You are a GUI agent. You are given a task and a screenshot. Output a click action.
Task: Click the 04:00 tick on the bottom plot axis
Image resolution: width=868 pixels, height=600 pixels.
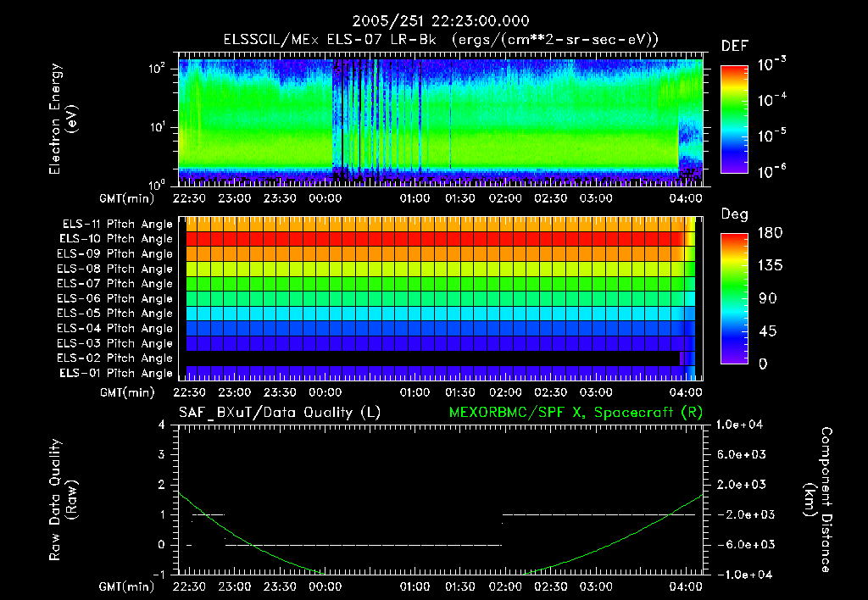point(685,586)
